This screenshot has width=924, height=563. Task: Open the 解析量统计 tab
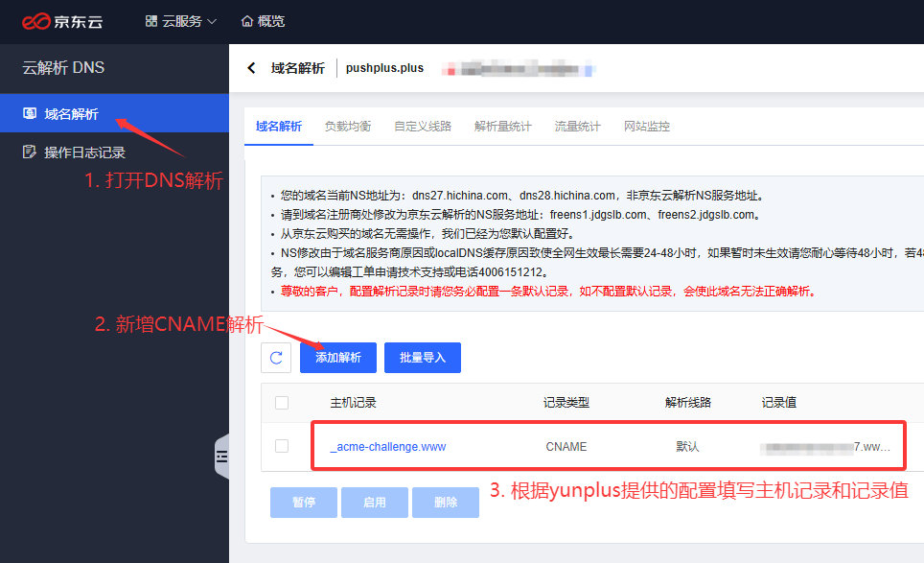point(503,127)
